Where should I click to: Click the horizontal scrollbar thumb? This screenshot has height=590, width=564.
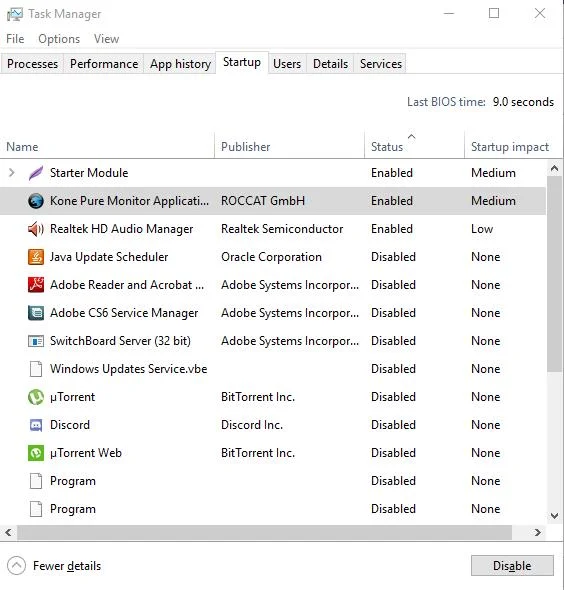265,532
